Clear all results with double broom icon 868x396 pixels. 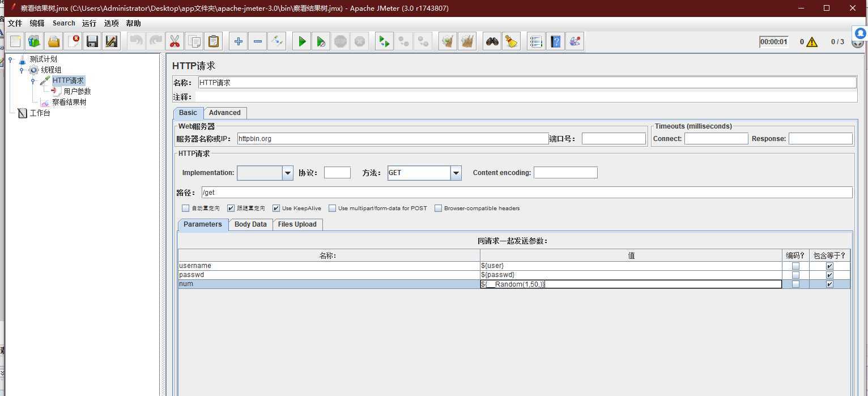[467, 41]
